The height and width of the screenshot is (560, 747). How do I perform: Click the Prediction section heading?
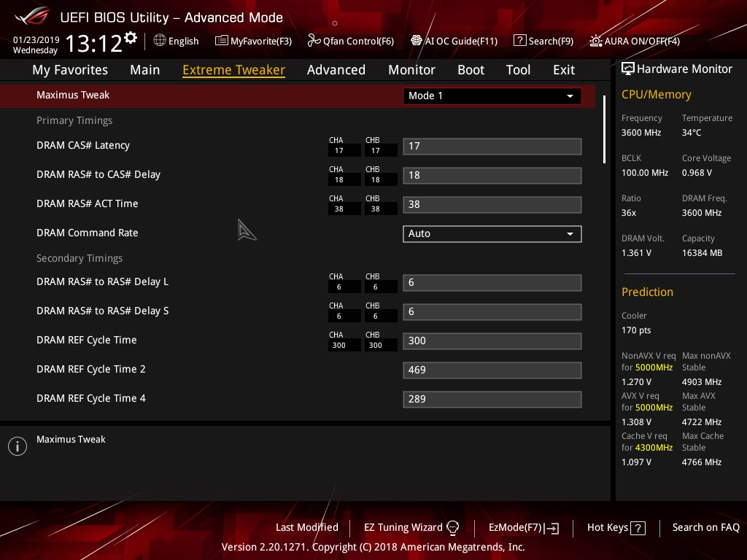click(648, 292)
